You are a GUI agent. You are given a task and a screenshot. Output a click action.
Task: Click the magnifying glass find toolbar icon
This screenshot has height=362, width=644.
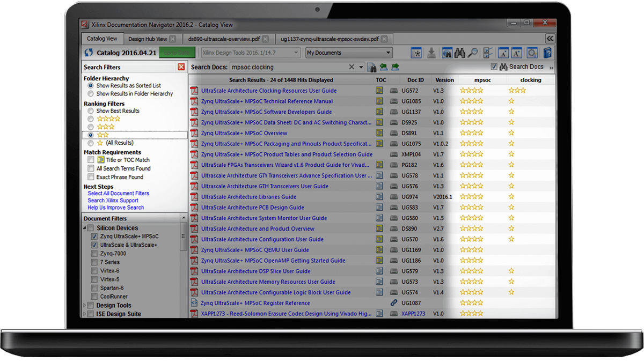click(x=472, y=53)
